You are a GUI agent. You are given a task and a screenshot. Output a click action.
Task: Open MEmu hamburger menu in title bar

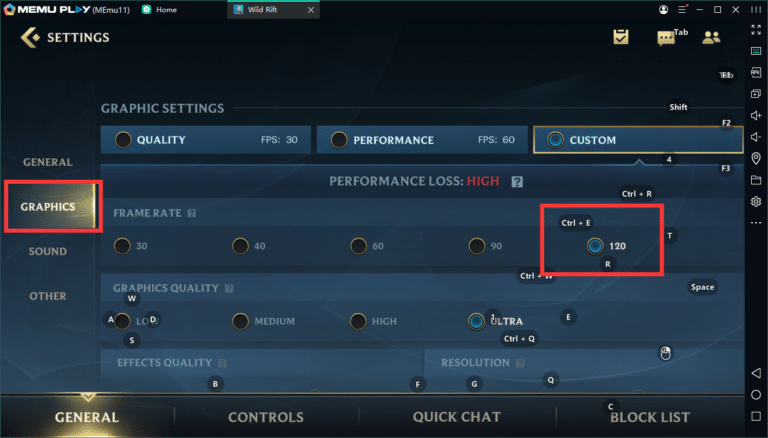[x=682, y=10]
